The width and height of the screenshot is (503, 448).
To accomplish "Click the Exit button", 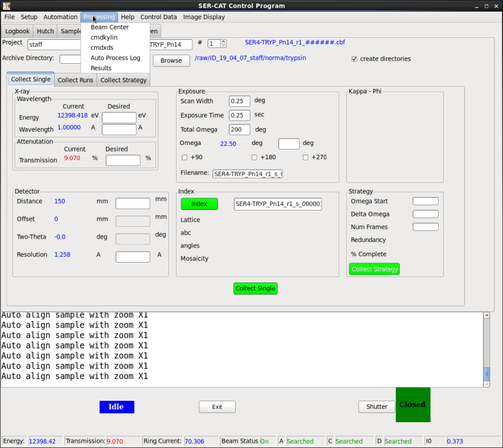I will (x=217, y=406).
